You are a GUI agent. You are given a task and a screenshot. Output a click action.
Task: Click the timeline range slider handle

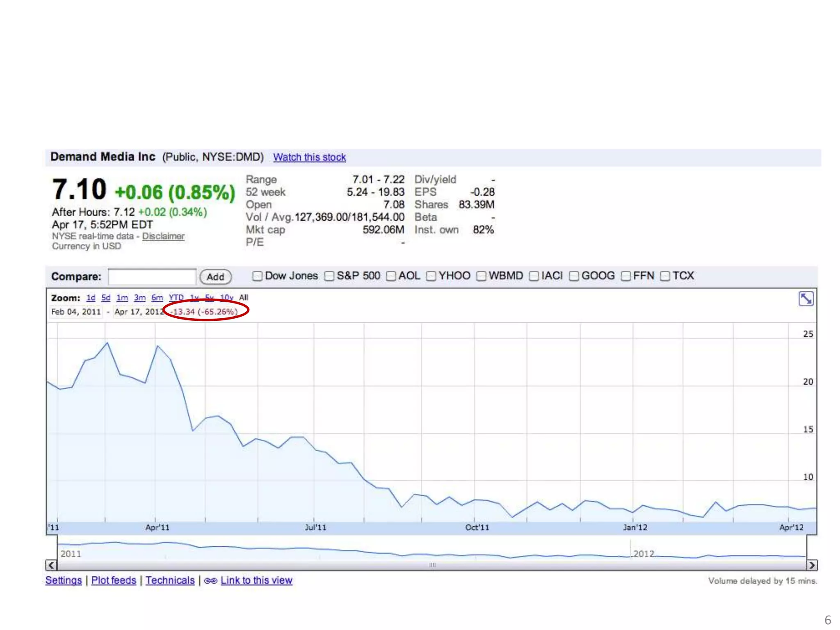coord(432,565)
